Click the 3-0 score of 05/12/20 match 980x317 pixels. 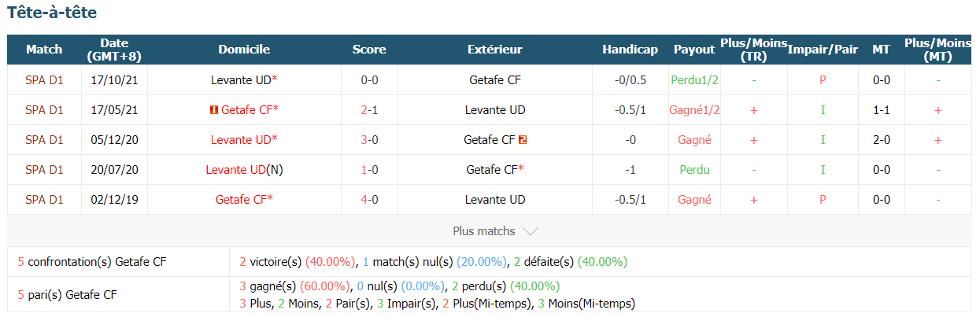369,140
